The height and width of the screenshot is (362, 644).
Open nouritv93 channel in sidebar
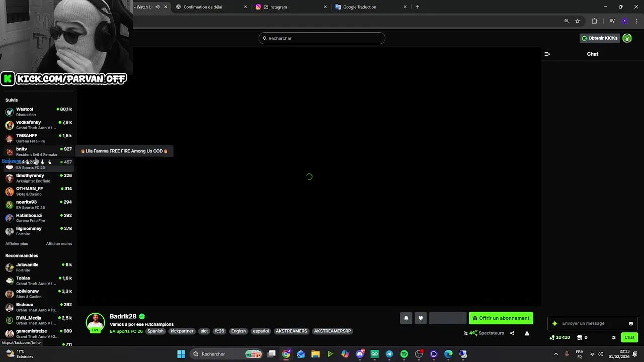39,205
